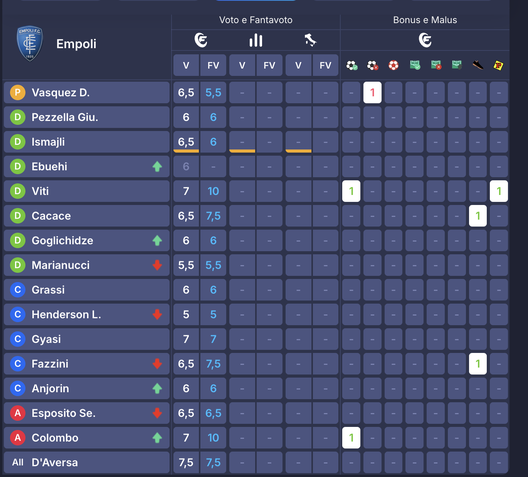Click the yellow P flag icon
Screen dimensions: 528x477
point(498,65)
